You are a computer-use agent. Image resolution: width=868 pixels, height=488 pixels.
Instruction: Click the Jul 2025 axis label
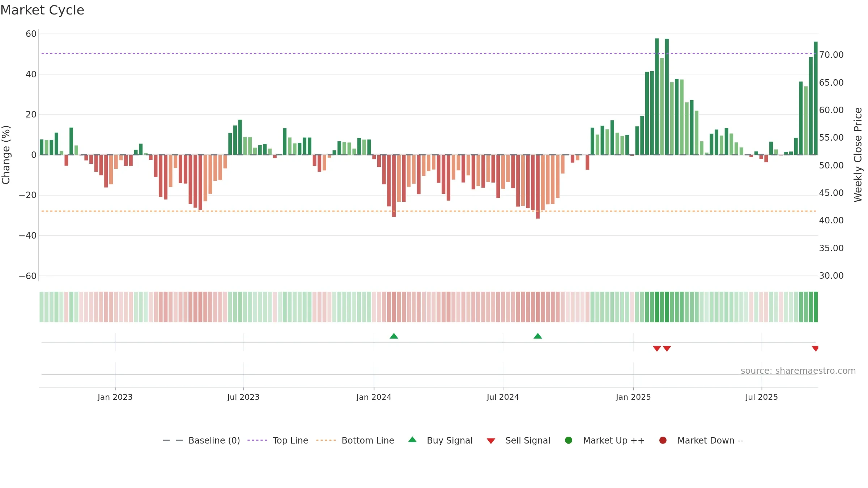762,397
